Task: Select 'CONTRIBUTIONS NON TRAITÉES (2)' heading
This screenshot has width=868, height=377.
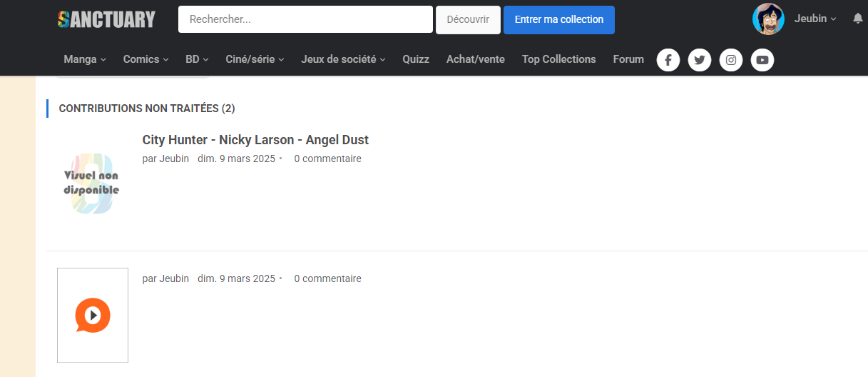Action: click(x=147, y=109)
